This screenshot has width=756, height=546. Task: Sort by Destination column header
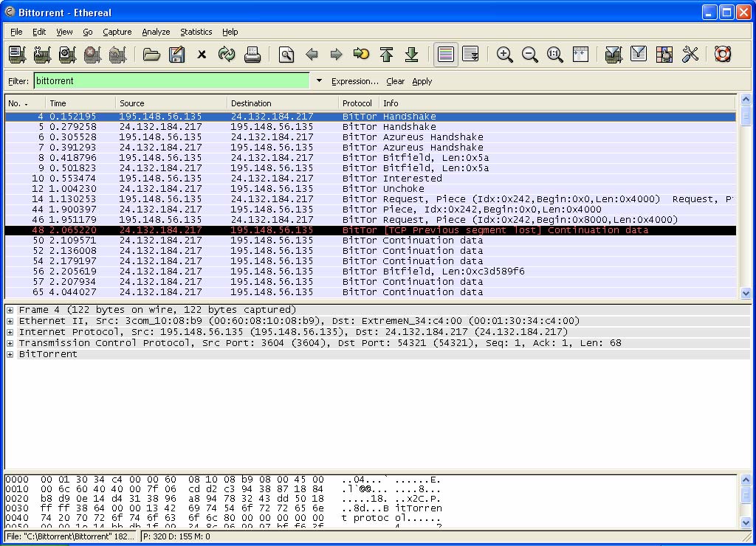pyautogui.click(x=283, y=103)
